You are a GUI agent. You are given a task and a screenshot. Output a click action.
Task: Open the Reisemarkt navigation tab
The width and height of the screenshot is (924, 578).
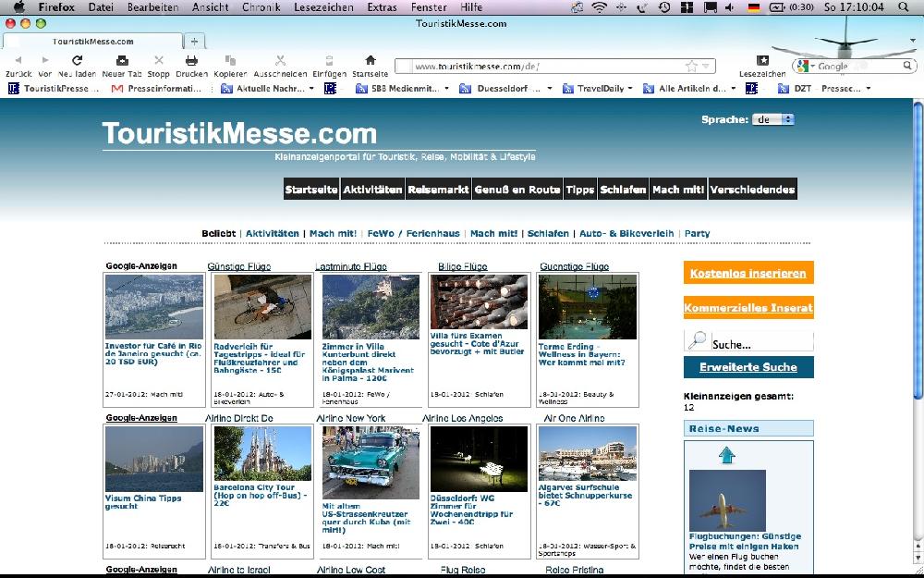(x=438, y=190)
